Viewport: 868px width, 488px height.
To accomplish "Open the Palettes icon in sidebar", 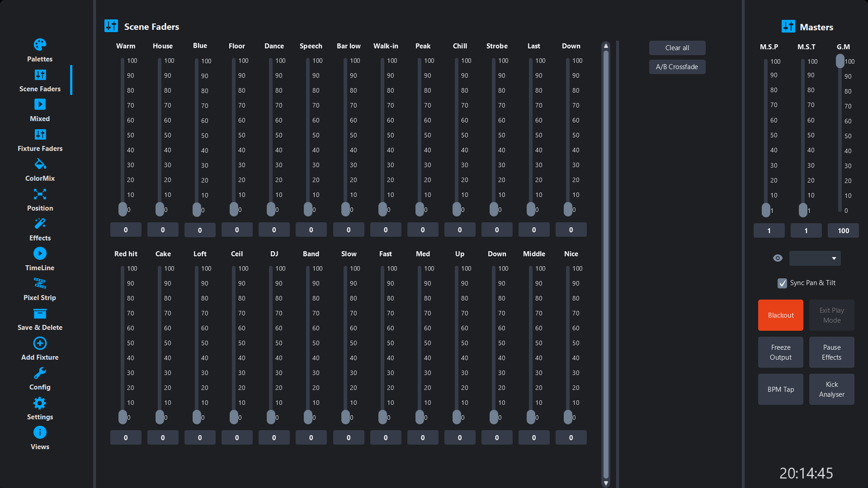I will coord(40,45).
